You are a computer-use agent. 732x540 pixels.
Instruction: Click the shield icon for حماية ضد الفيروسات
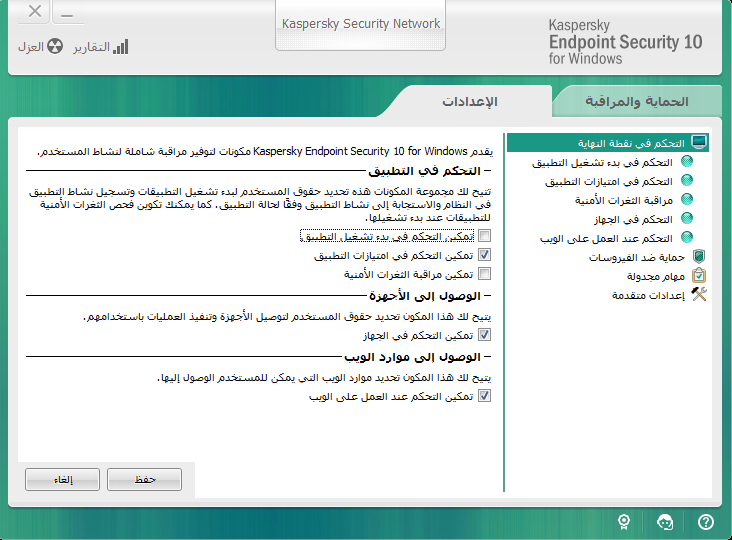coord(698,256)
